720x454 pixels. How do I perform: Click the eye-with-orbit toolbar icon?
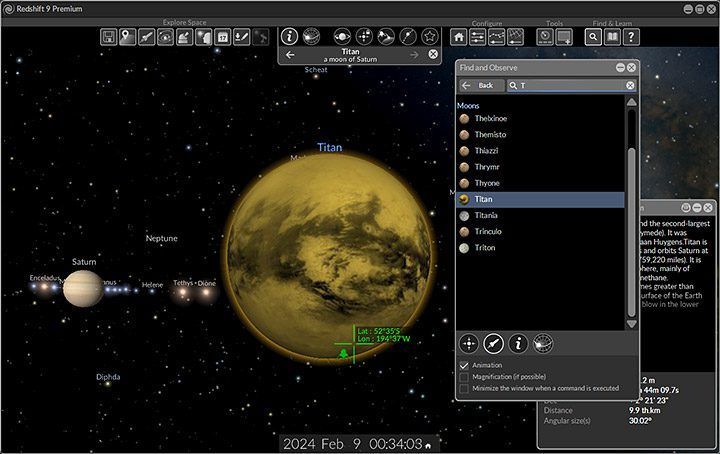tap(165, 37)
